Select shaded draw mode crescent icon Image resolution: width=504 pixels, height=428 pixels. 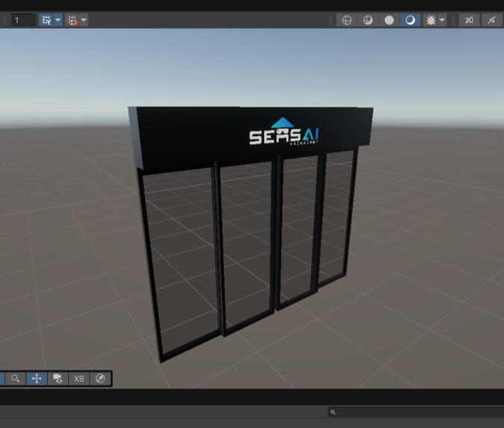pyautogui.click(x=410, y=20)
